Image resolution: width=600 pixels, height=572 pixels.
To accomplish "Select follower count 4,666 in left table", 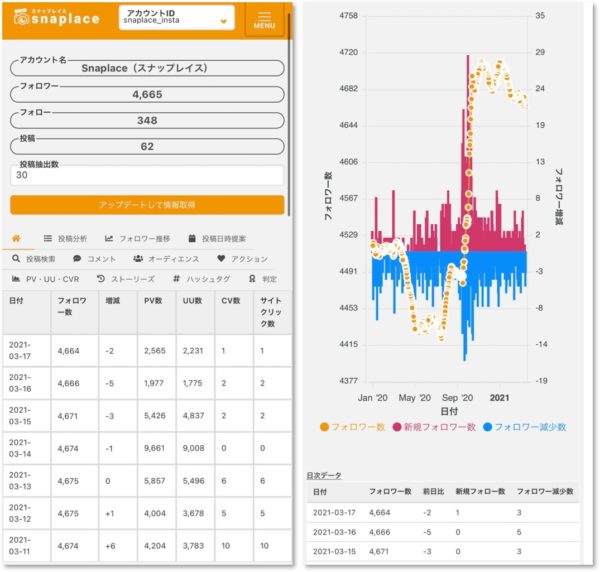I will tap(68, 383).
